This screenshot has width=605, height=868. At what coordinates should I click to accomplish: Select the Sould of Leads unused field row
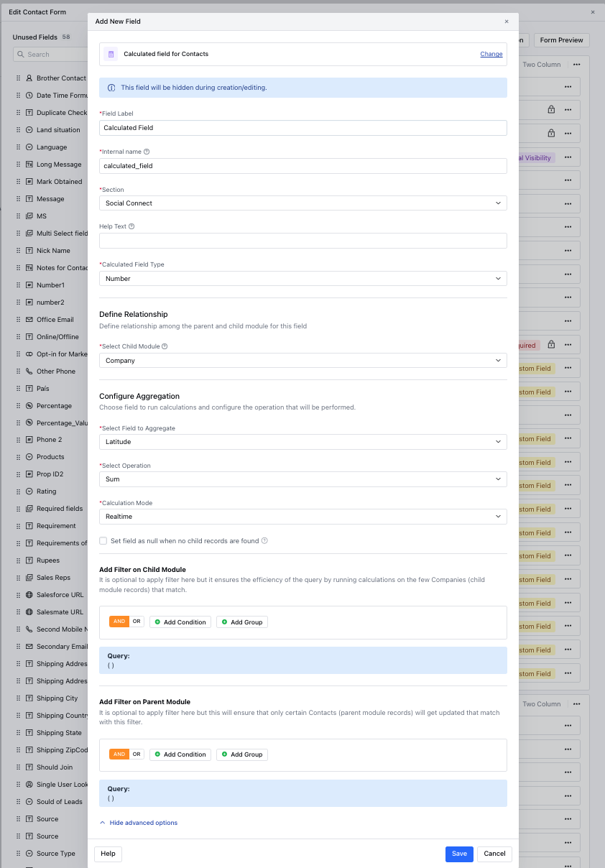click(x=50, y=802)
